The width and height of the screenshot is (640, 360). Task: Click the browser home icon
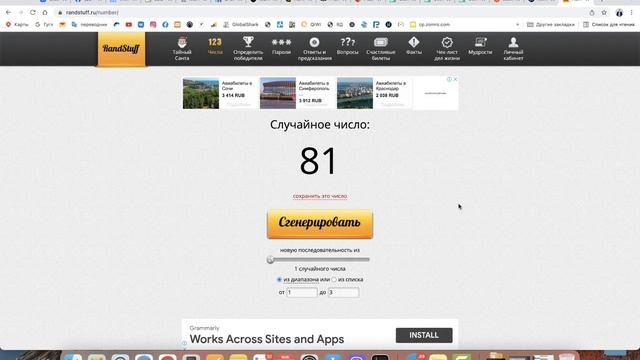pos(45,13)
